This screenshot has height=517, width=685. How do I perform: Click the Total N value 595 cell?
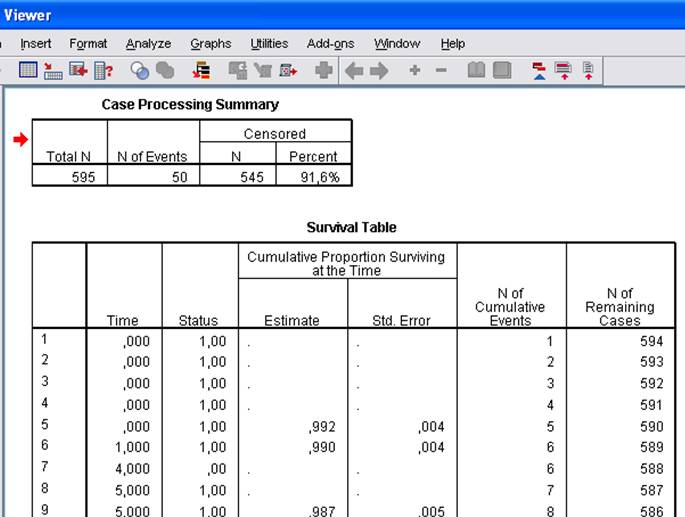pyautogui.click(x=69, y=176)
